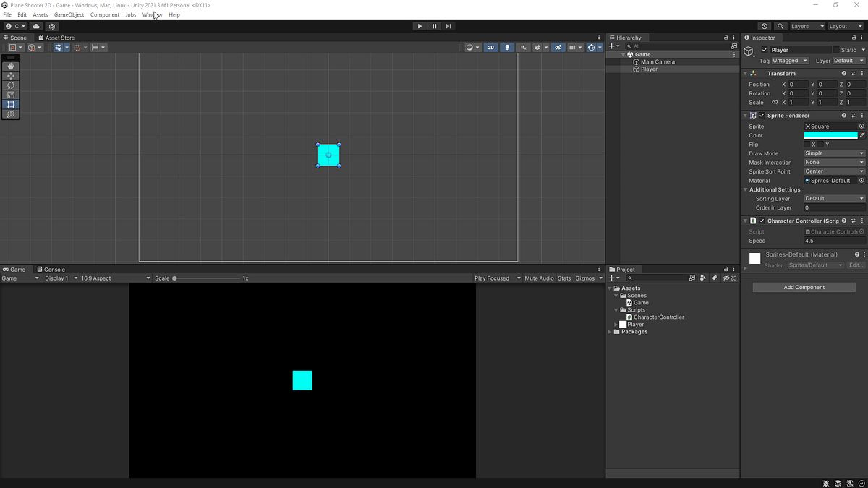The height and width of the screenshot is (488, 868).
Task: Switch to the Console tab
Action: click(51, 270)
